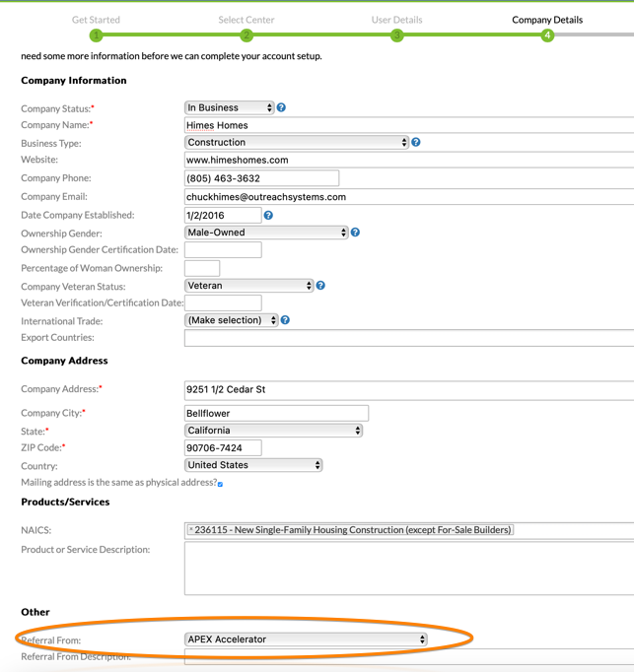Click the ZIP Code input field

223,448
